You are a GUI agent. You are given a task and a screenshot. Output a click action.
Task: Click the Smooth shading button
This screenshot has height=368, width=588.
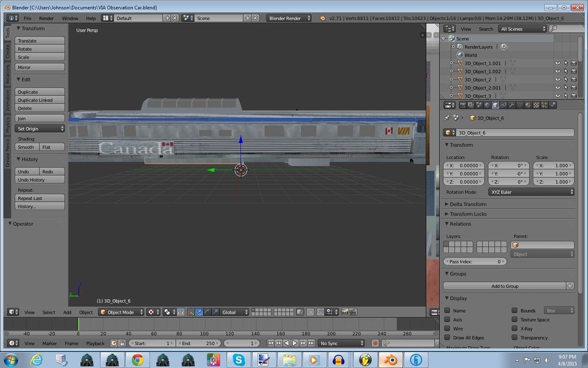(27, 147)
